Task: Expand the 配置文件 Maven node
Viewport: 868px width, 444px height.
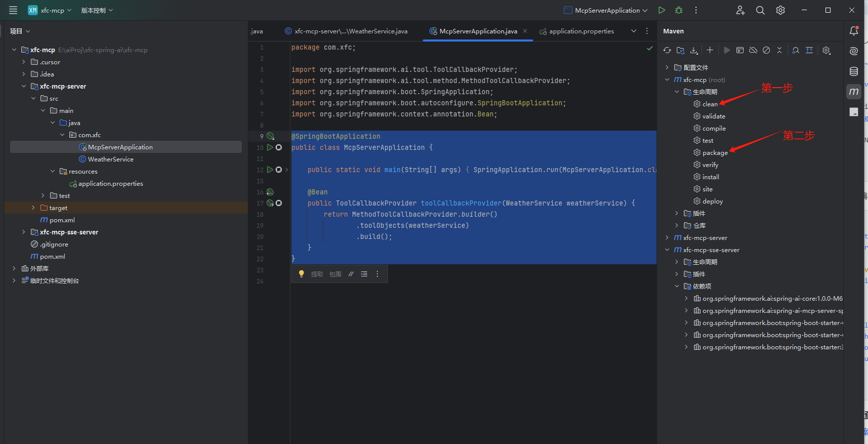Action: (x=667, y=67)
